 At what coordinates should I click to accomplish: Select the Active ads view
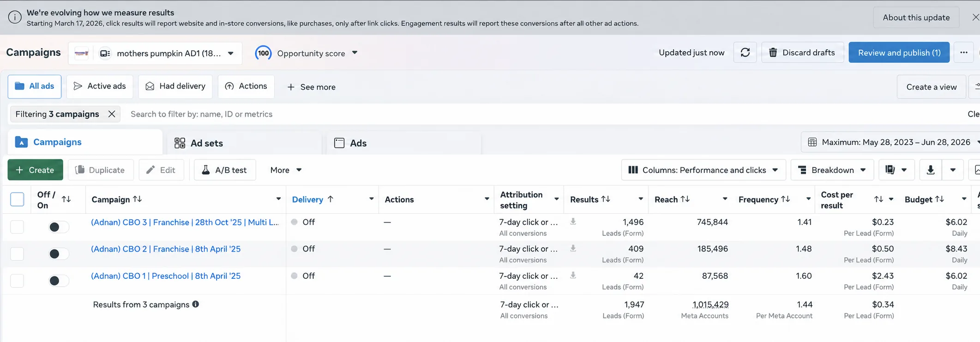(100, 86)
